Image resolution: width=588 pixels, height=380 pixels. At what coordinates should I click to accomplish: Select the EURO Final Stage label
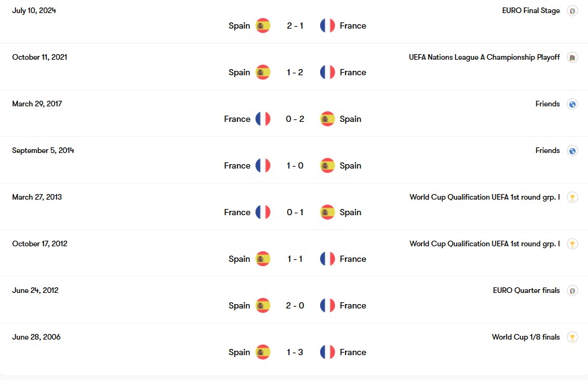531,11
